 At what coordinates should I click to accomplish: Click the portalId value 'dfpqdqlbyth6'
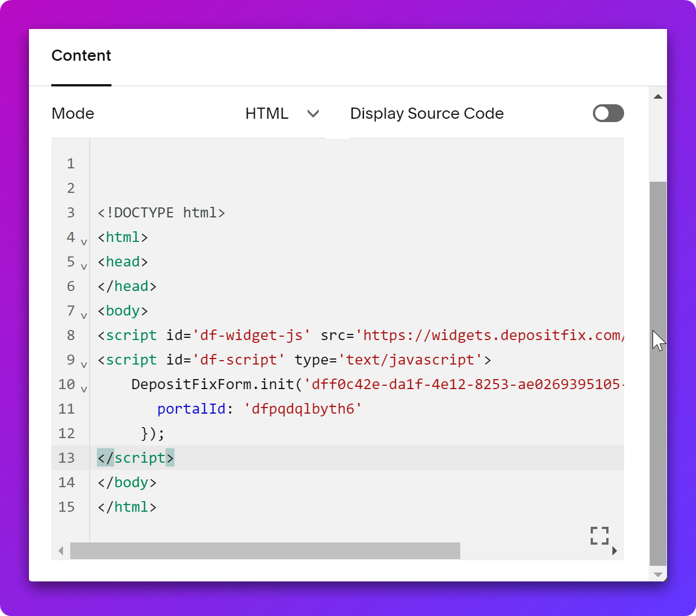(x=303, y=409)
